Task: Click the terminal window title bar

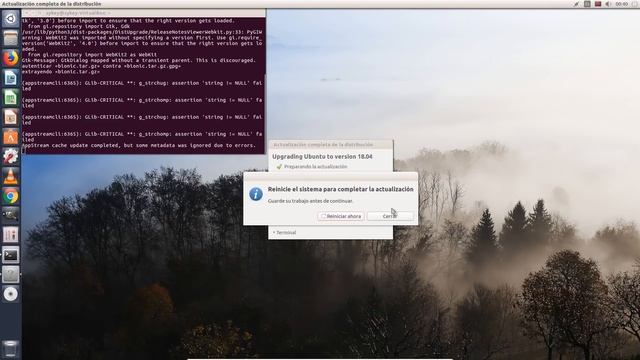Action: (143, 13)
